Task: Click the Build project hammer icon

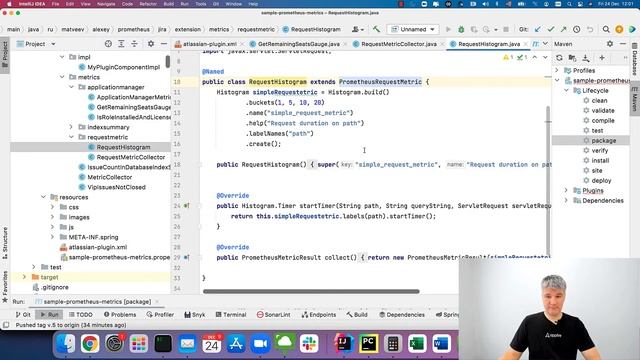Action: click(376, 29)
